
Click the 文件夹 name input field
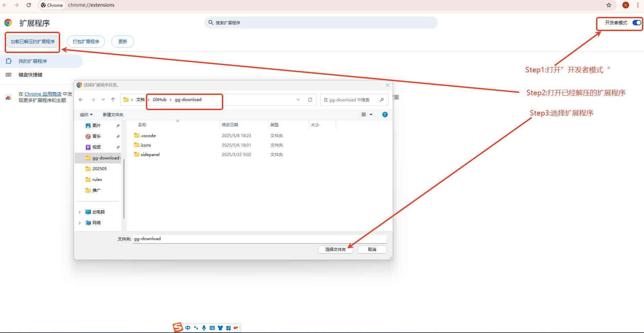(x=259, y=239)
